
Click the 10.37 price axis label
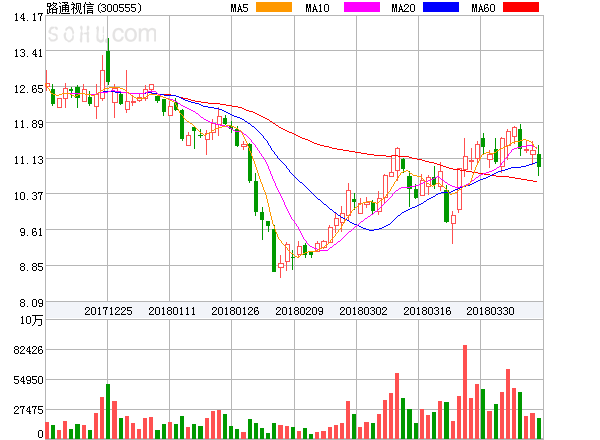(28, 196)
